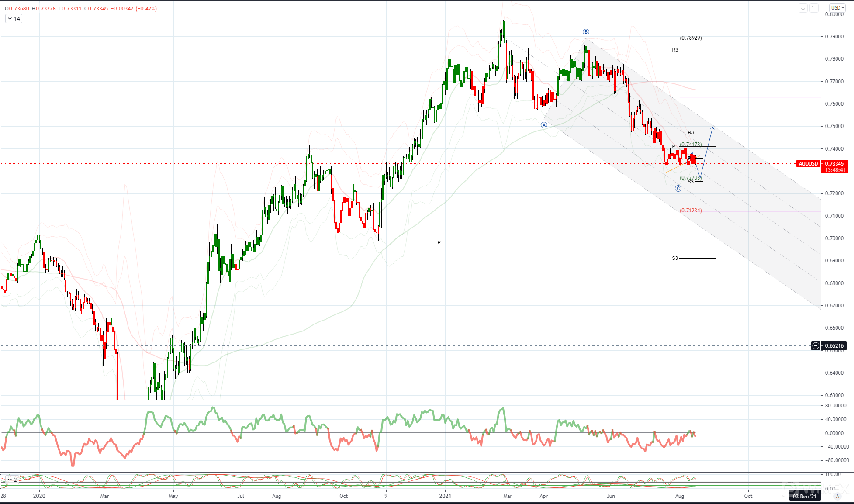Open the USD currency dropdown
The image size is (854, 504).
pyautogui.click(x=837, y=8)
